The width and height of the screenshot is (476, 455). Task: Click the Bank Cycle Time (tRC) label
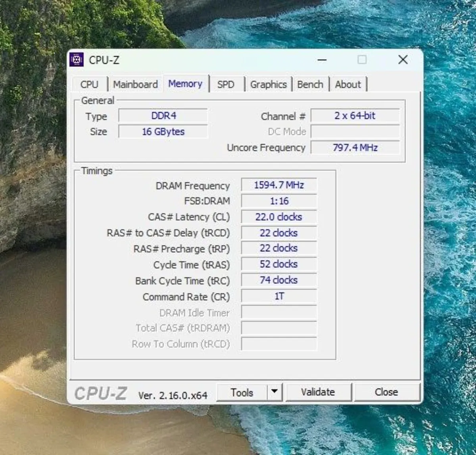point(182,281)
